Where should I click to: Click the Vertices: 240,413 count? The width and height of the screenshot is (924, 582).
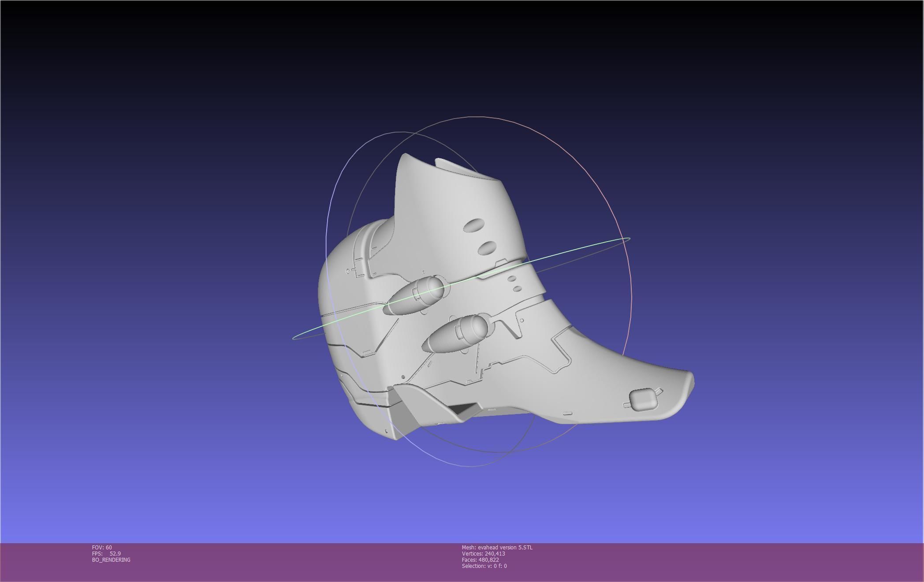pos(483,553)
